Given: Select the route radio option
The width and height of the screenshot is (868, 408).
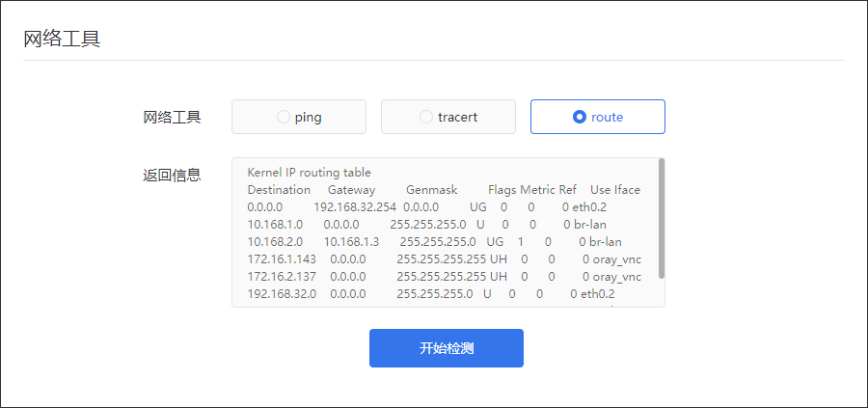Looking at the screenshot, I should pyautogui.click(x=598, y=117).
